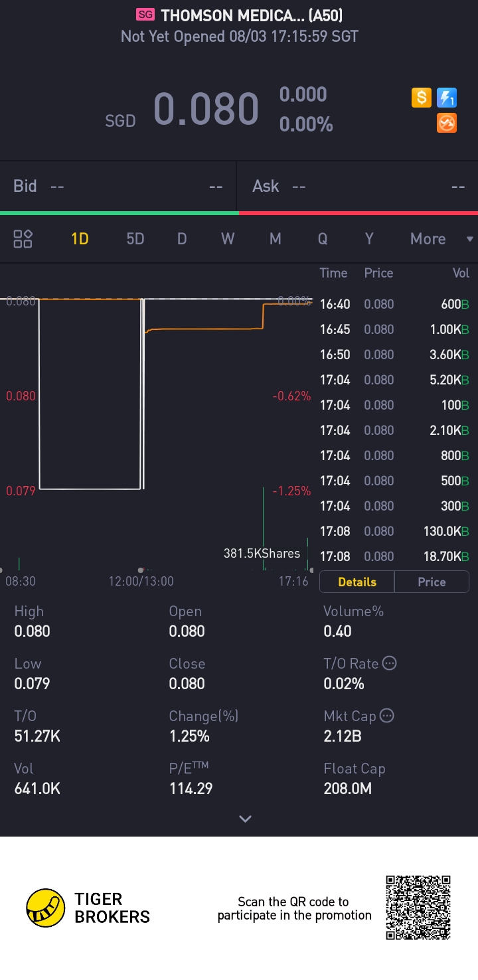This screenshot has height=980, width=478.
Task: Tap the 16:45 trade row
Action: coord(394,329)
